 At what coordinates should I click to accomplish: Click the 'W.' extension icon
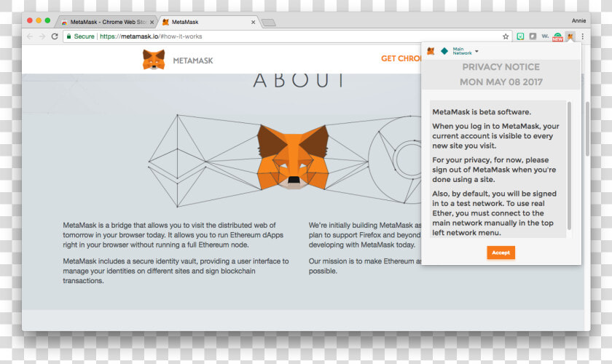point(545,36)
